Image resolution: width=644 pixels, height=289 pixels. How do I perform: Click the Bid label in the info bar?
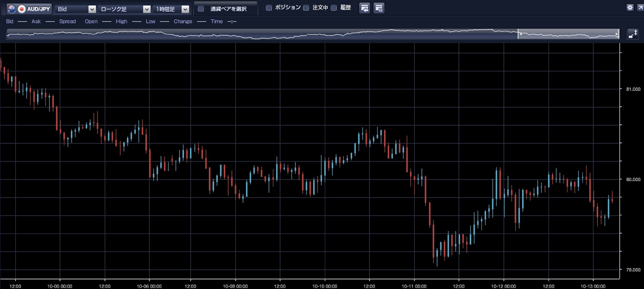pos(10,21)
